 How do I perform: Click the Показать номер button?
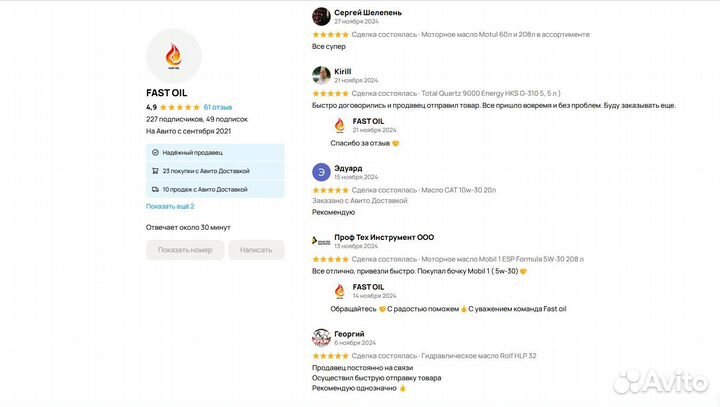pyautogui.click(x=185, y=250)
